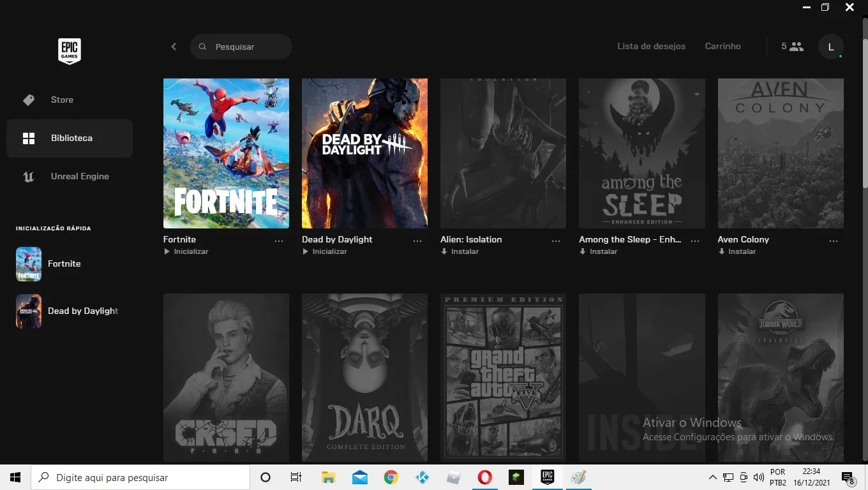Image resolution: width=868 pixels, height=490 pixels.
Task: Click the Pesquisar search field
Action: point(241,47)
